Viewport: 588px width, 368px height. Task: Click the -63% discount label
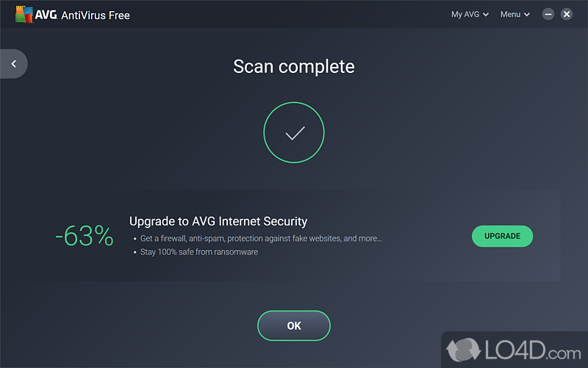(85, 236)
